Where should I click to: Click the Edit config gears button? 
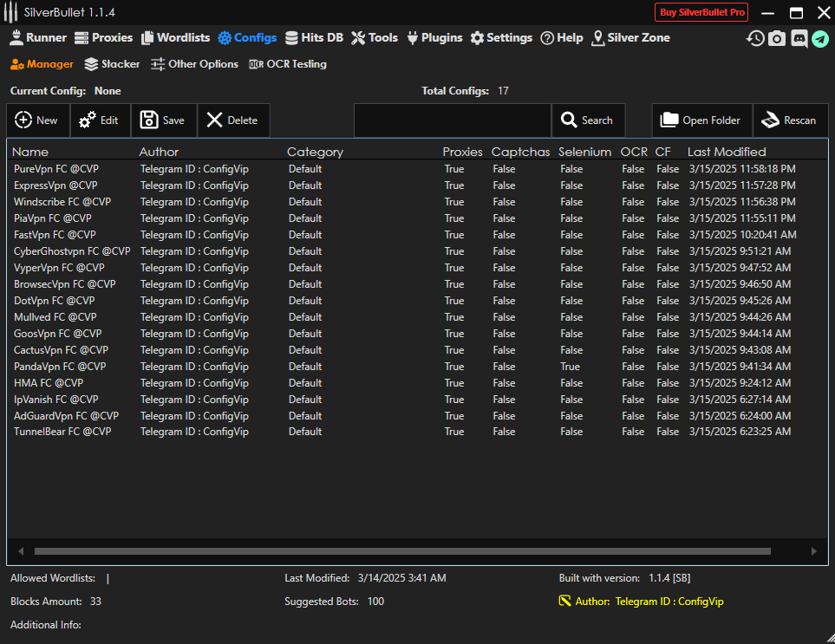[x=99, y=120]
